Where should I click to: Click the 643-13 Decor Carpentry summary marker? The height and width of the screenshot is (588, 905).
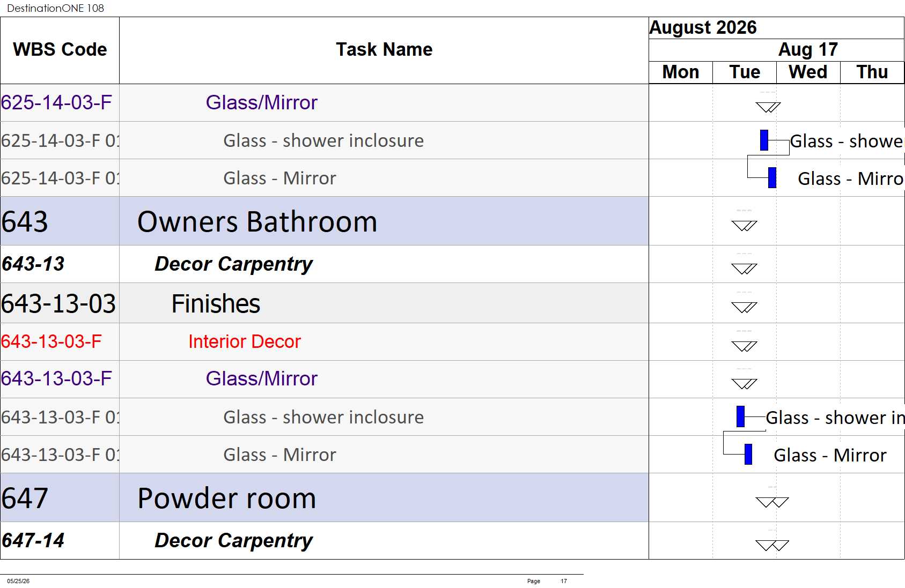[x=744, y=269]
